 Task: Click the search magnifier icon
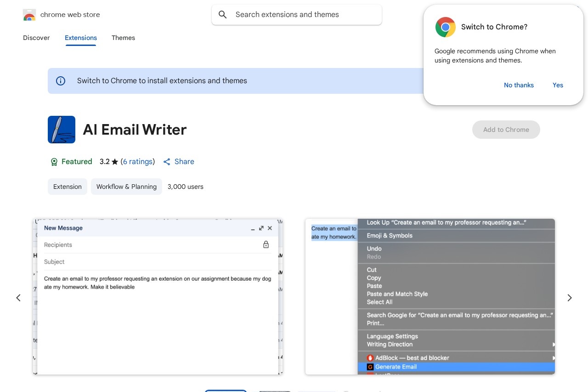click(x=223, y=15)
